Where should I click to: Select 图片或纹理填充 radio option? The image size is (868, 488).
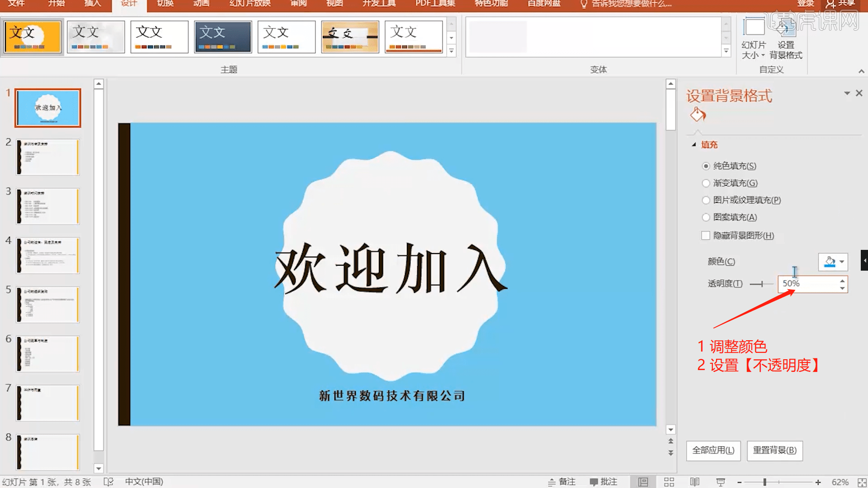click(x=706, y=200)
